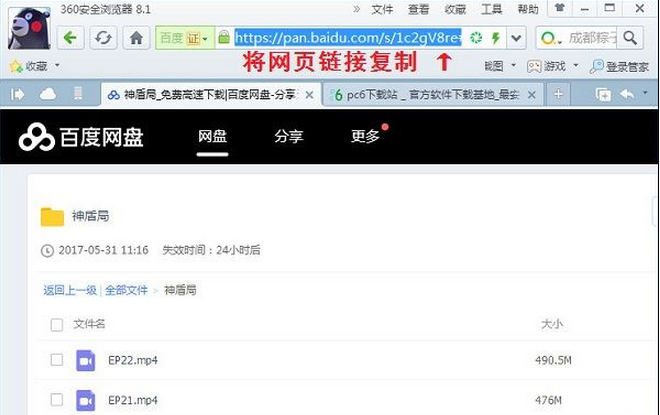The image size is (660, 415).
Task: Click the mobile phone icon in tab bar
Action: (x=78, y=93)
